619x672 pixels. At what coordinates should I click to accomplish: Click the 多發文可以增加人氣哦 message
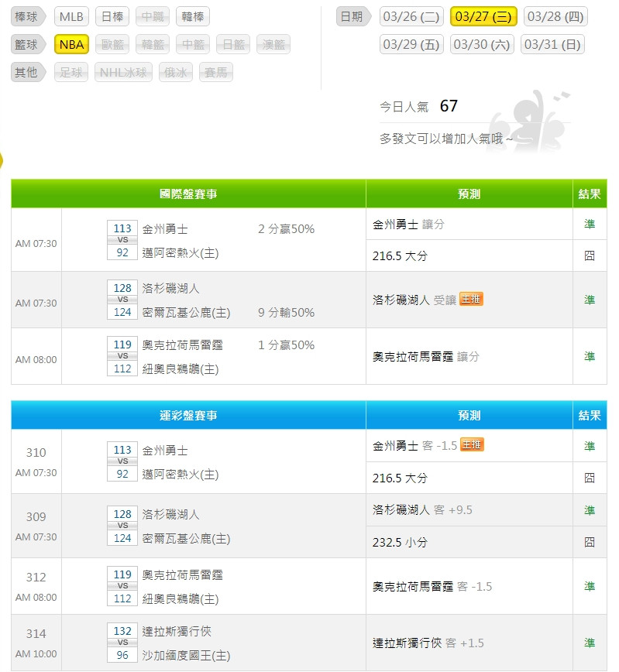click(x=445, y=139)
